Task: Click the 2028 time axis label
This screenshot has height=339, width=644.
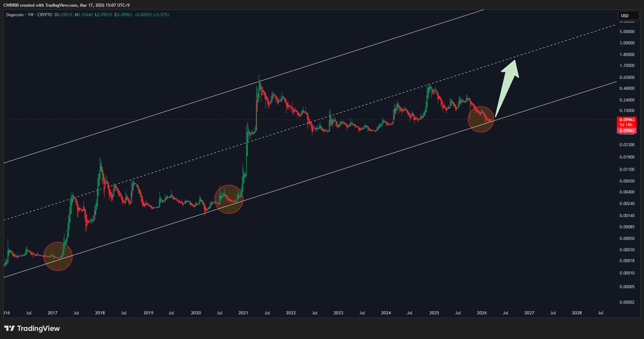Action: click(577, 313)
